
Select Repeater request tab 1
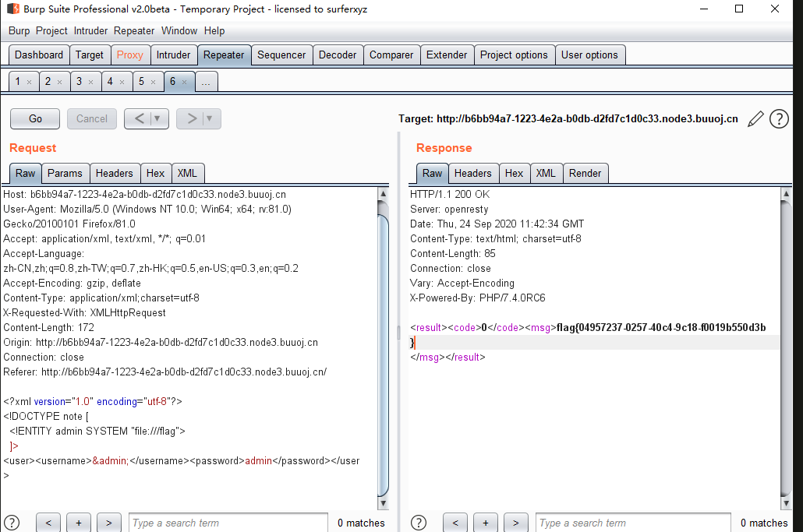tap(19, 81)
